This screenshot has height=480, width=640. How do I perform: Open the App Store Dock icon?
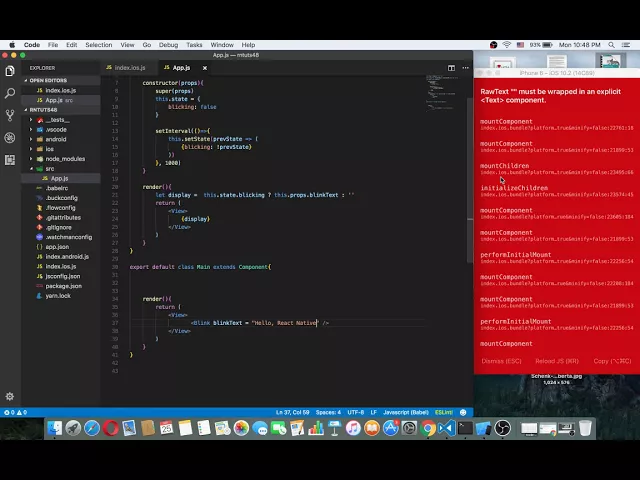[391, 428]
